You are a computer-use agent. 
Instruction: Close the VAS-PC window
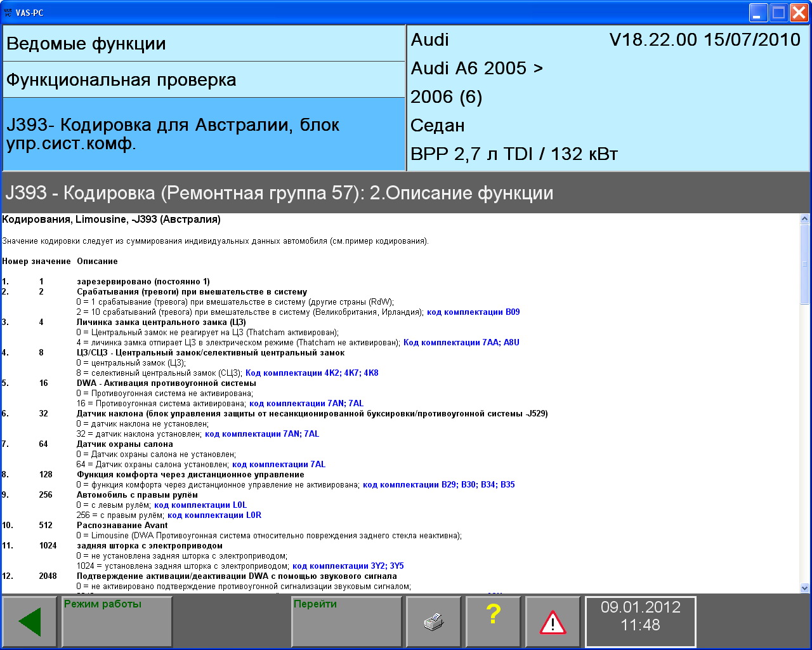[799, 12]
